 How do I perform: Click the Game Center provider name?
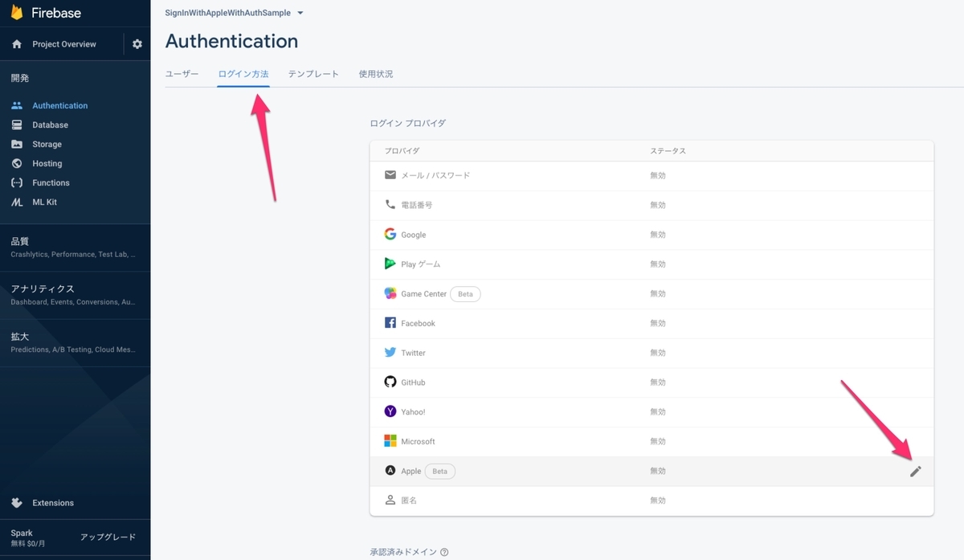tap(423, 294)
